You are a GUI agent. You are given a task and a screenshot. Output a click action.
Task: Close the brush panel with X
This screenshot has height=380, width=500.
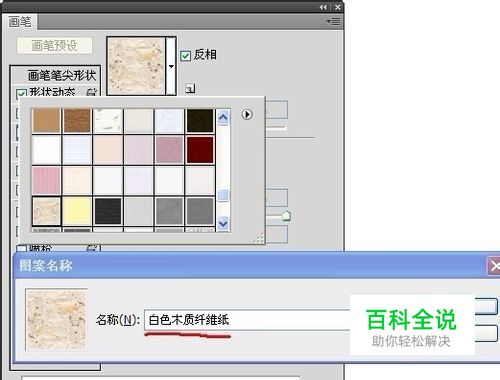(x=338, y=7)
